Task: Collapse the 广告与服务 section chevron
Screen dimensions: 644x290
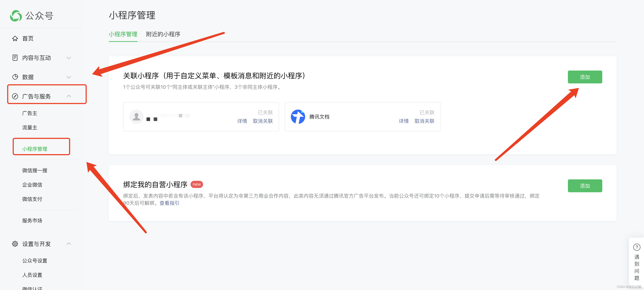Action: point(69,96)
